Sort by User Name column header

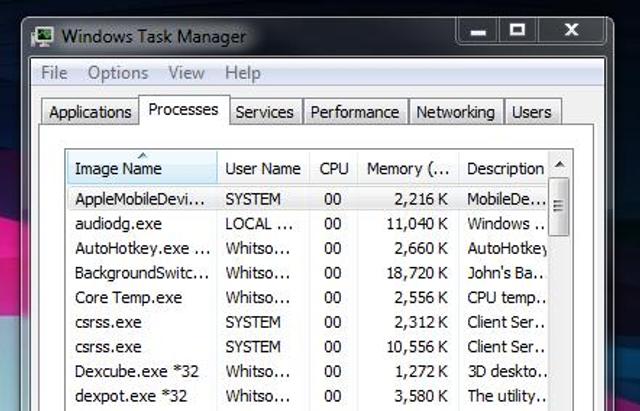point(263,168)
